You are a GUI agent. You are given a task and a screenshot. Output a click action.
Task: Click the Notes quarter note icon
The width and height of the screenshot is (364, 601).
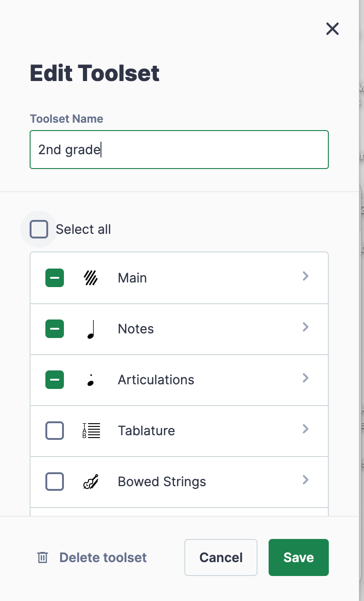pos(91,329)
